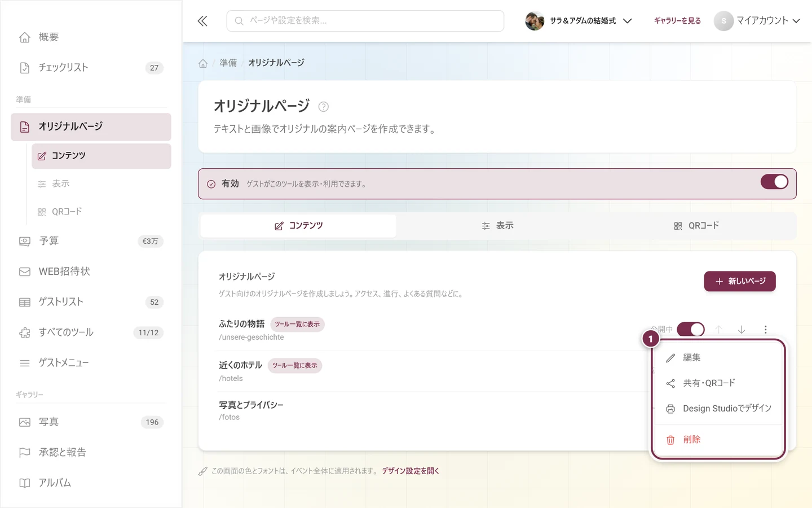Viewport: 812px width, 508px height.
Task: Select コンテンツ sub-item in the sidebar
Action: 101,156
